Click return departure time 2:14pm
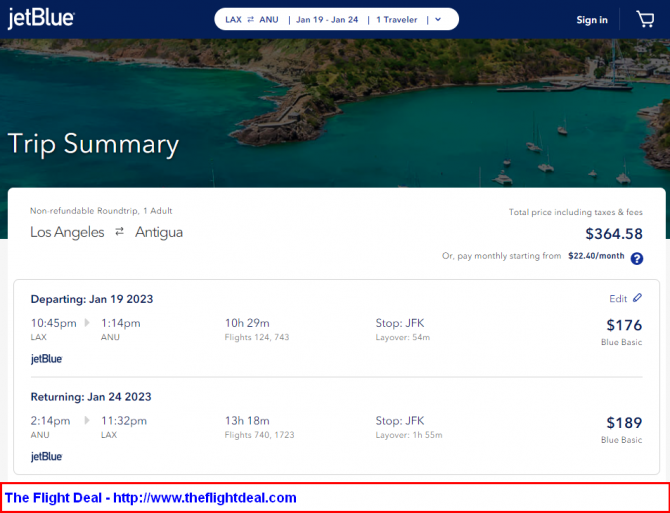This screenshot has width=670, height=513. 50,421
